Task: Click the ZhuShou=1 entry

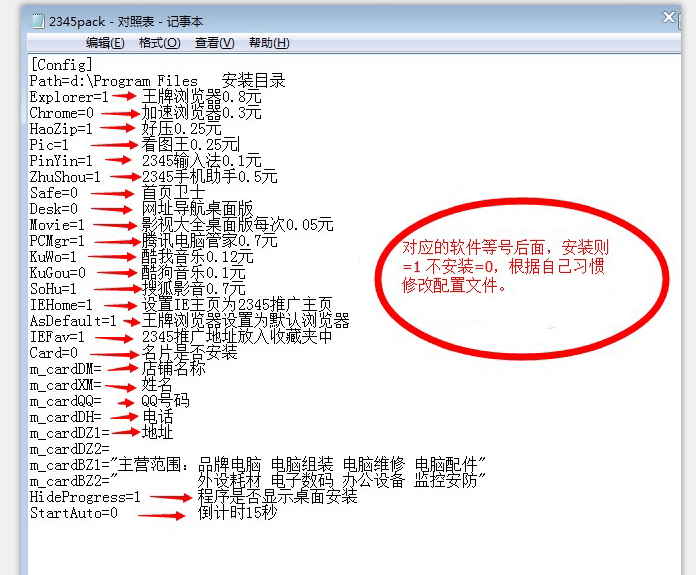Action: coord(65,177)
